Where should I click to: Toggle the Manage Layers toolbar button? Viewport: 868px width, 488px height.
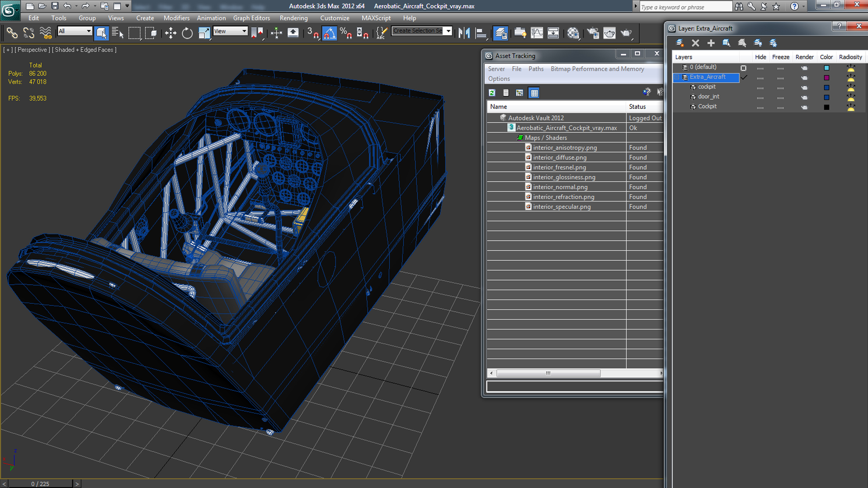(x=500, y=33)
